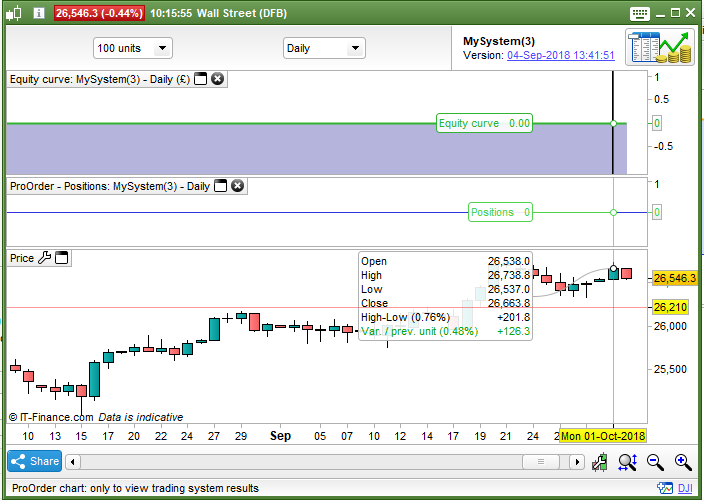
Task: Click the Close 26,663.8 tooltip value
Action: [509, 303]
